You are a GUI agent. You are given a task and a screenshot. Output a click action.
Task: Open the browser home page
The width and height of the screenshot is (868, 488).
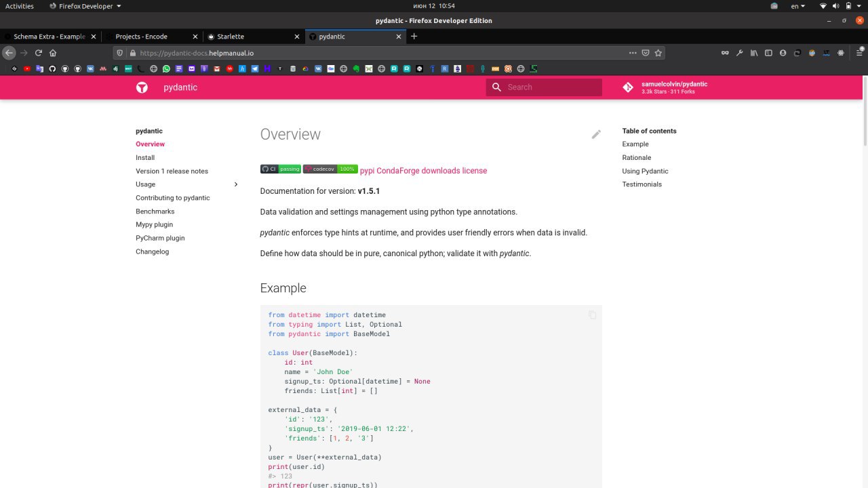[x=53, y=53]
